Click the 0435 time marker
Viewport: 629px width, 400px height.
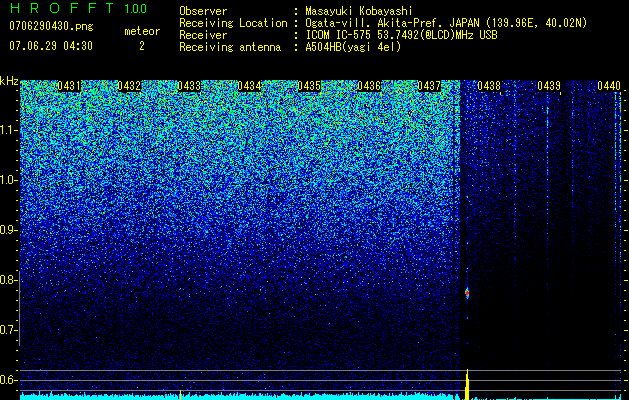pyautogui.click(x=309, y=86)
